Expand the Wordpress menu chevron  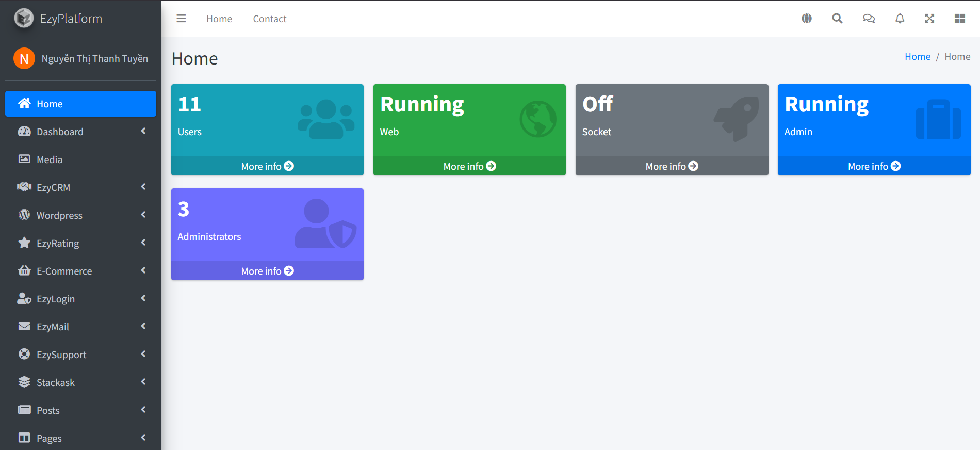(143, 215)
